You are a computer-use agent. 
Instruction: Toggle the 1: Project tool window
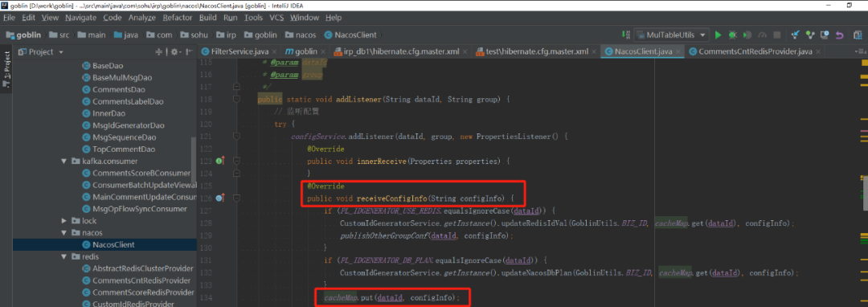click(x=6, y=71)
